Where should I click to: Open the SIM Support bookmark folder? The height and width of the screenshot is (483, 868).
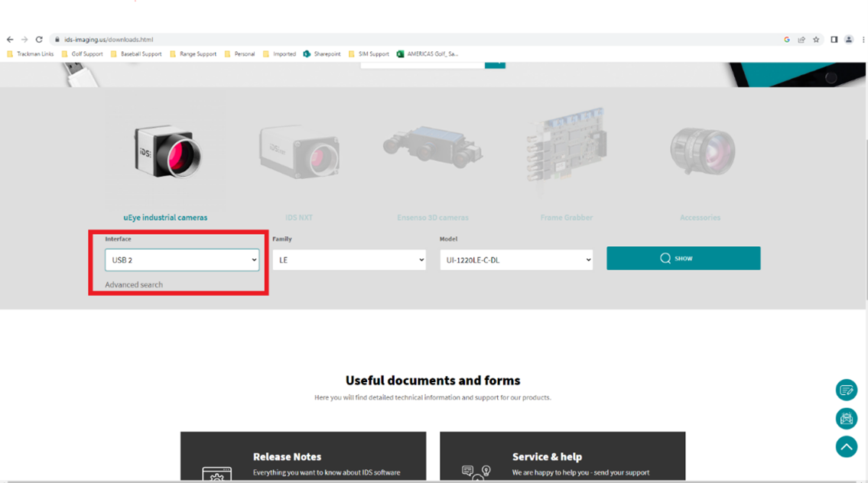(369, 54)
